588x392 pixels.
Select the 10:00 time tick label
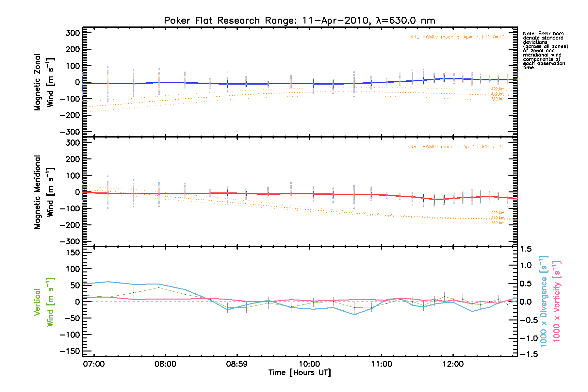pyautogui.click(x=309, y=364)
